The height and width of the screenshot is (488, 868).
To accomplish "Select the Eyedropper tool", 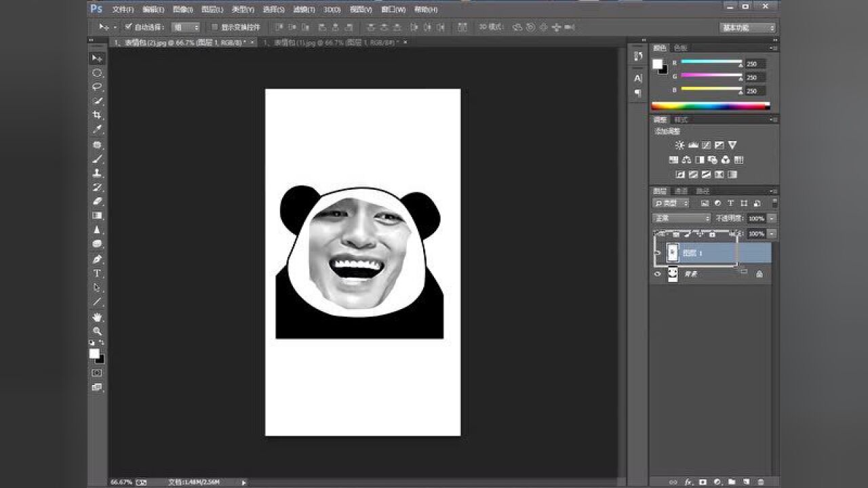I will tap(97, 129).
